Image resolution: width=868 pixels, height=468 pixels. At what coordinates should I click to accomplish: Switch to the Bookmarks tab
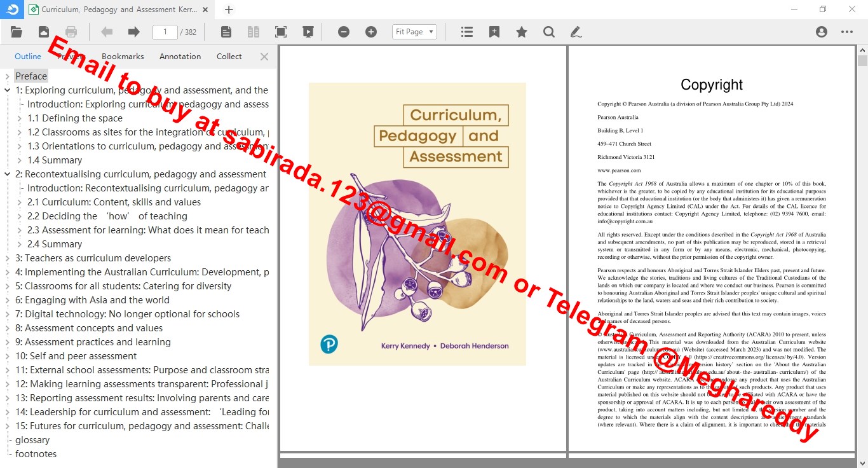[123, 57]
